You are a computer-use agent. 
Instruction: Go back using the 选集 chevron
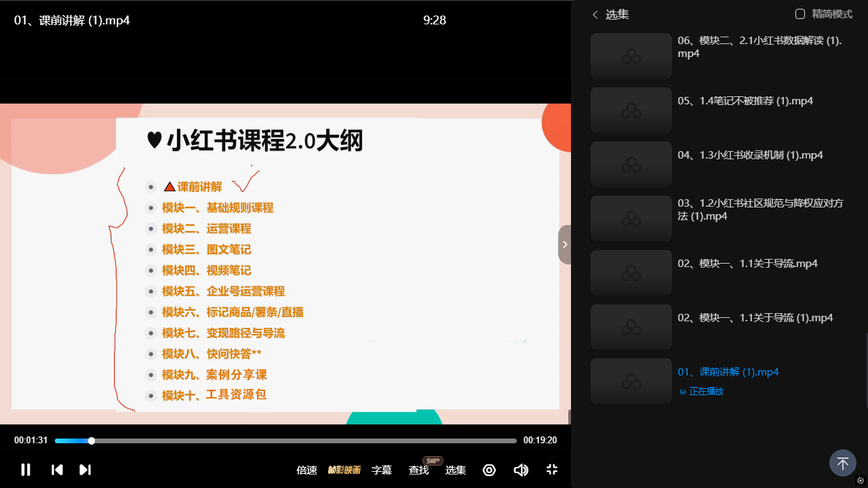pos(595,15)
